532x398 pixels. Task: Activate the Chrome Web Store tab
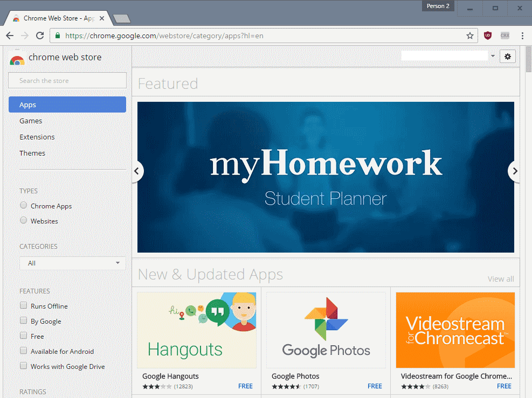pyautogui.click(x=58, y=18)
